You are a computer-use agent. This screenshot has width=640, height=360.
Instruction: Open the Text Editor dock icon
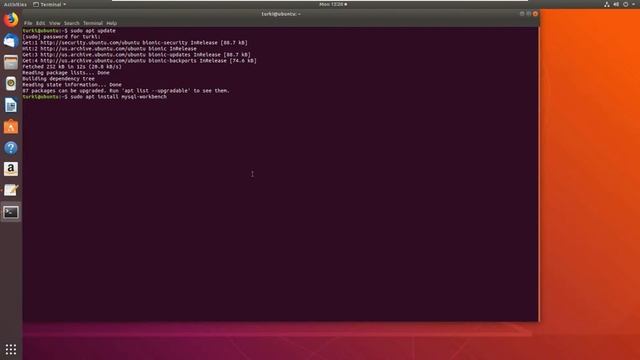(11, 190)
